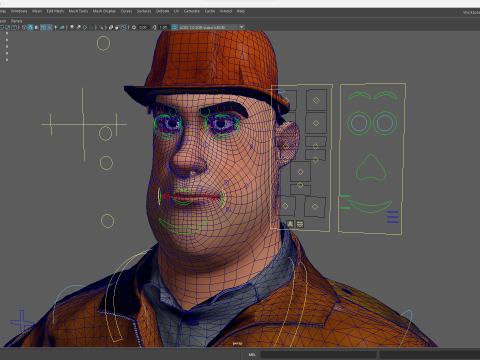
Task: Select bottom-right diamond slider in control box panel
Action: 315,207
